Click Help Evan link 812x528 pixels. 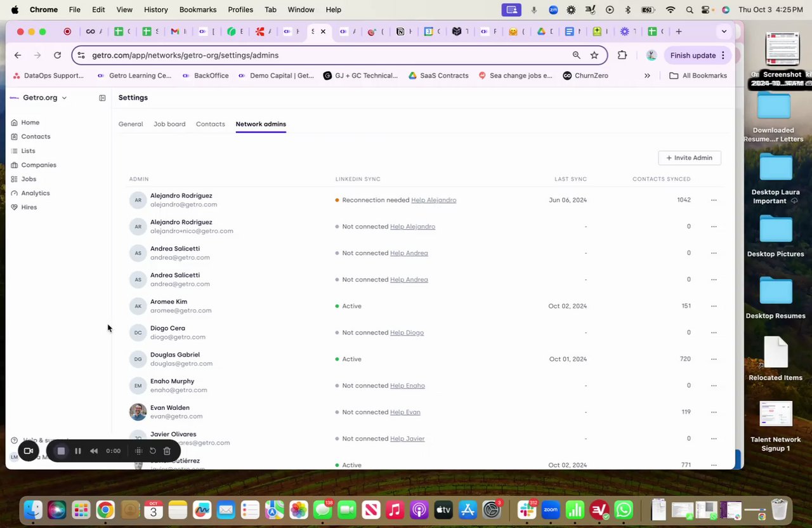[405, 412]
